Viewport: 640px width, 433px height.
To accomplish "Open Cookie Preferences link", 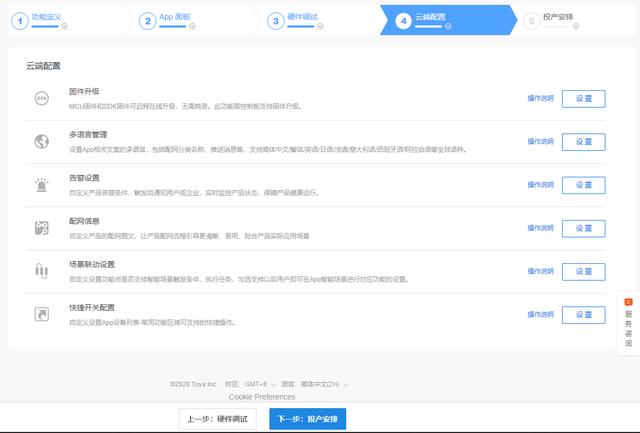I will point(262,397).
